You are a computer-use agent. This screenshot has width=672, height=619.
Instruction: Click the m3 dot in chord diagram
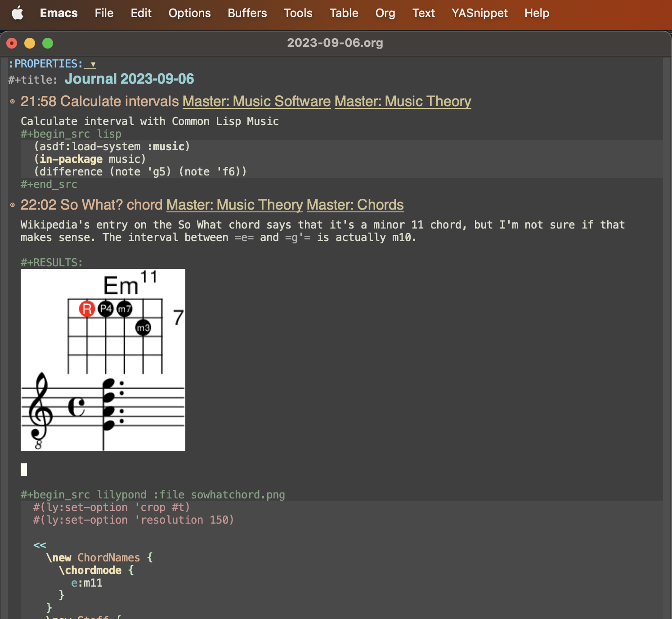tap(143, 327)
